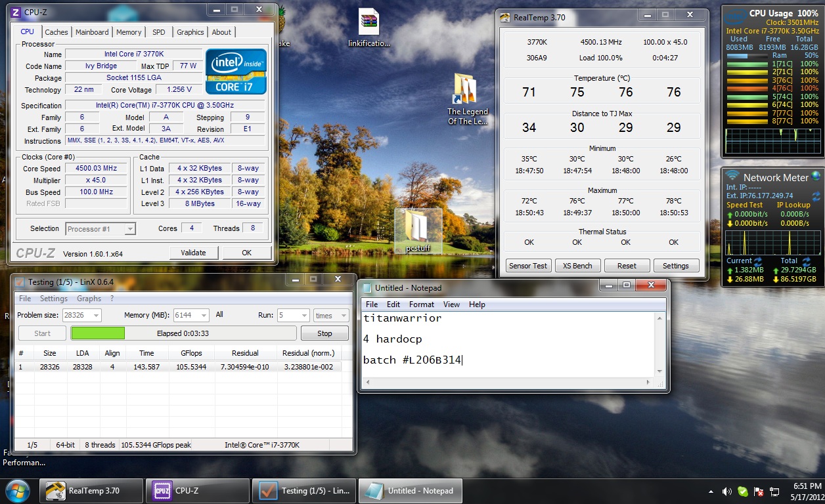Screen dimensions: 825x504
Task: Click XS Bench in RealTemp
Action: click(577, 266)
